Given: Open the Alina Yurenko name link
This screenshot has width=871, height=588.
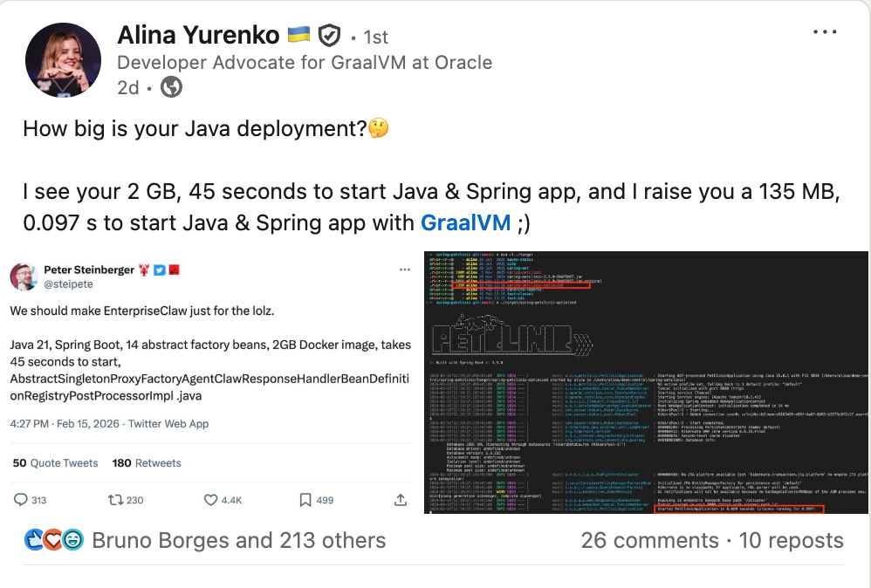Looking at the screenshot, I should coord(198,36).
